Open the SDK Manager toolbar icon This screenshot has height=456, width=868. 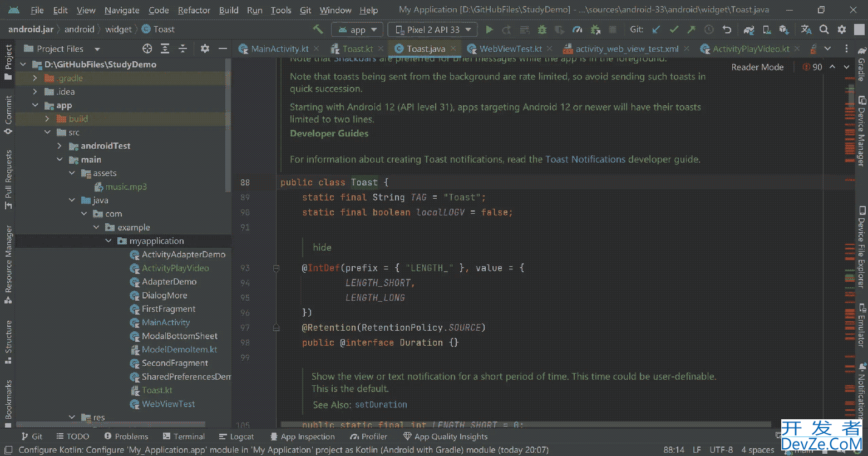(x=784, y=30)
